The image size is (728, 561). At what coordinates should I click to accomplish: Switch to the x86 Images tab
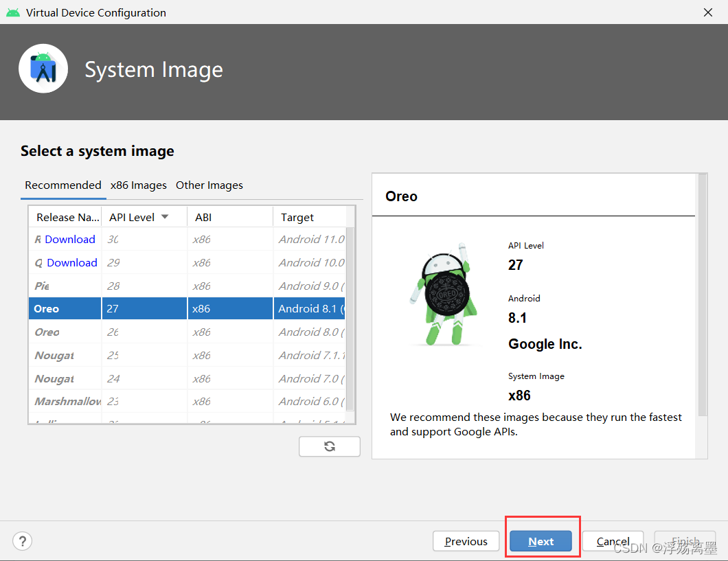click(138, 185)
